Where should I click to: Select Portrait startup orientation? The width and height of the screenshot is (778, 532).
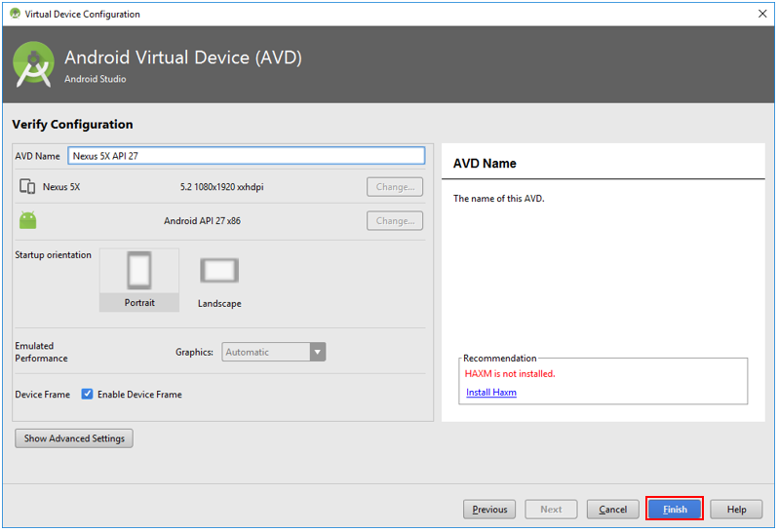click(x=139, y=281)
